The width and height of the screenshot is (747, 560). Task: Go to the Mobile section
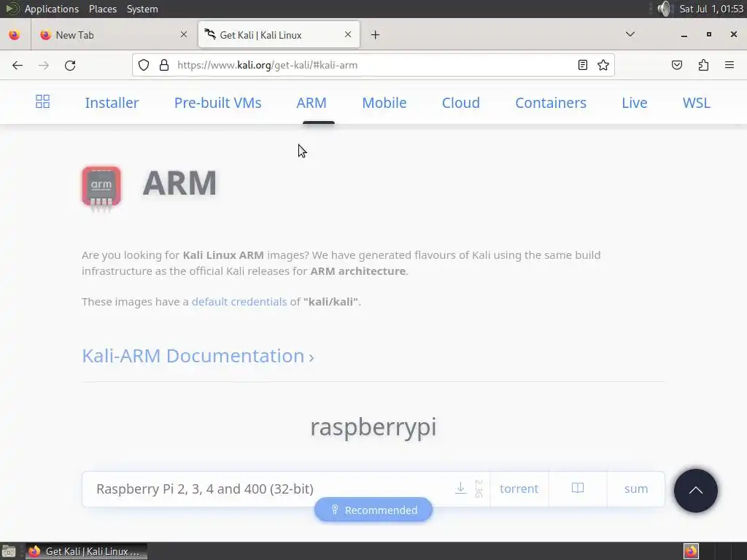coord(384,103)
